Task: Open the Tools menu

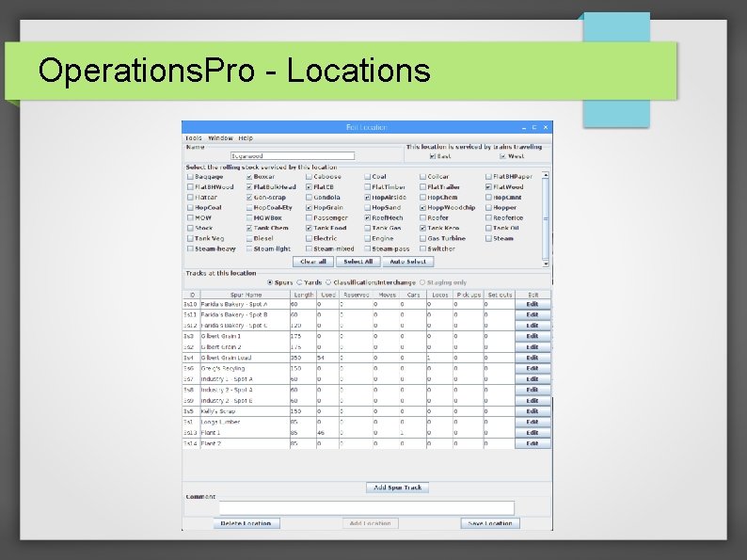Action: [x=194, y=138]
